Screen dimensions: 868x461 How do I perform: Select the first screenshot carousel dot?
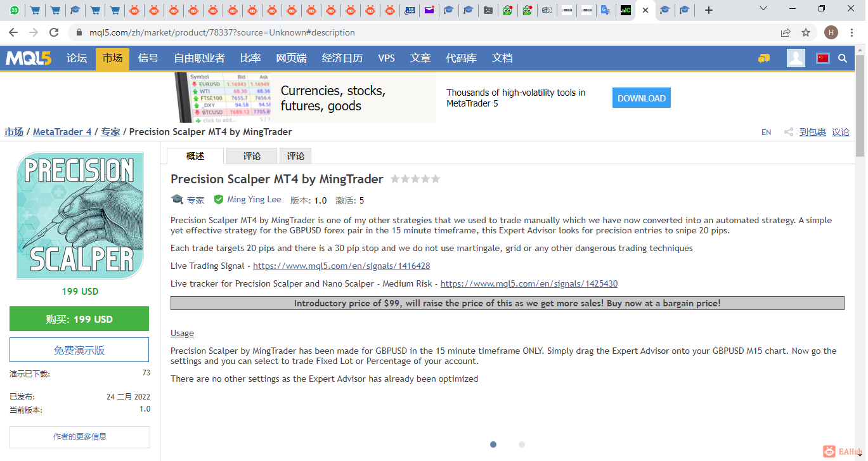[493, 445]
